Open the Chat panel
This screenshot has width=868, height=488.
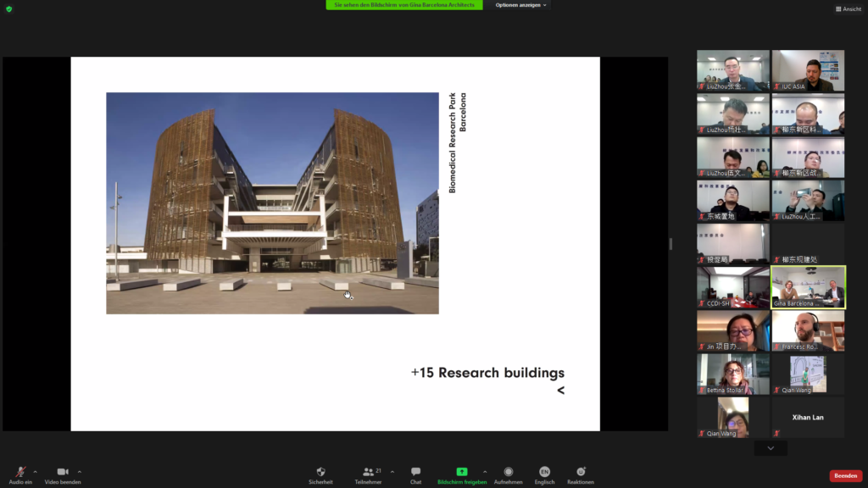(x=415, y=474)
